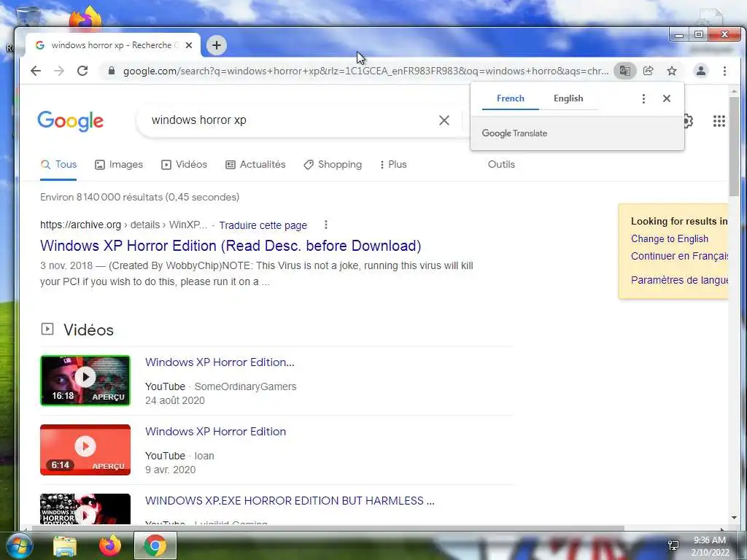Close the 'windows horror xp' tab

click(x=189, y=45)
